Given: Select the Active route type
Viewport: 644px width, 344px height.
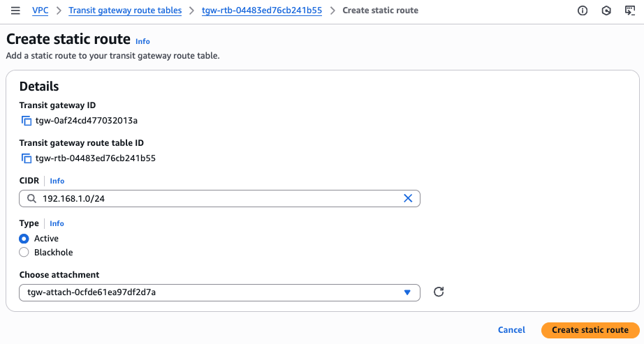Looking at the screenshot, I should (24, 239).
